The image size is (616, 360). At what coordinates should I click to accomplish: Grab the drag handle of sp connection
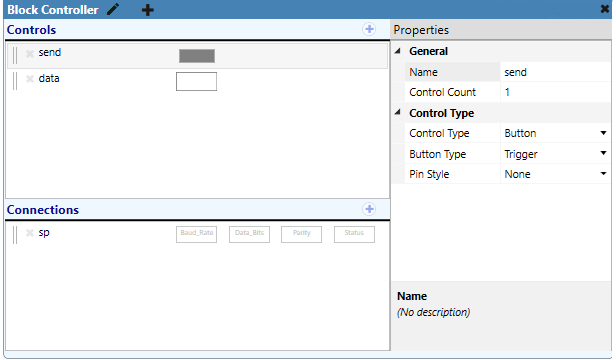(15, 235)
